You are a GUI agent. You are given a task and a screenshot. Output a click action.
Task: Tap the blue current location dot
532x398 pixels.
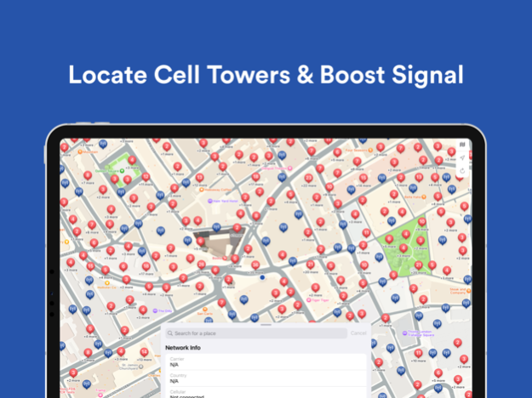[x=262, y=277]
